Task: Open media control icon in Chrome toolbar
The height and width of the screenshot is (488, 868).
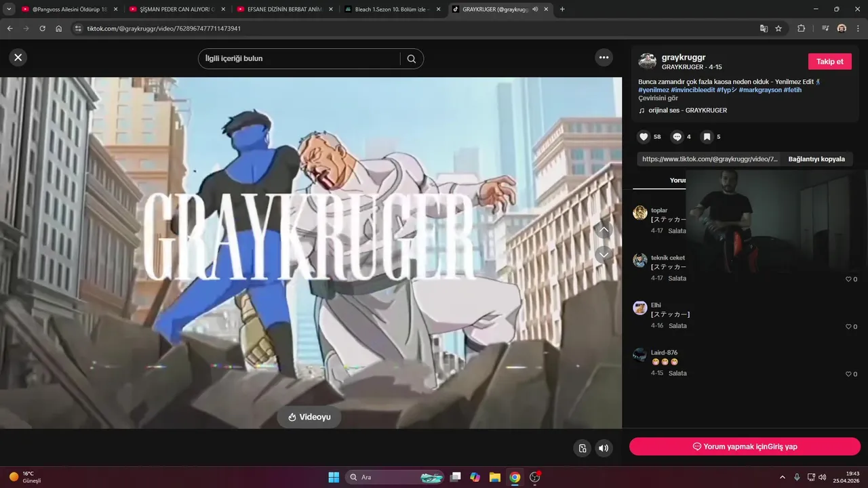Action: tap(825, 28)
